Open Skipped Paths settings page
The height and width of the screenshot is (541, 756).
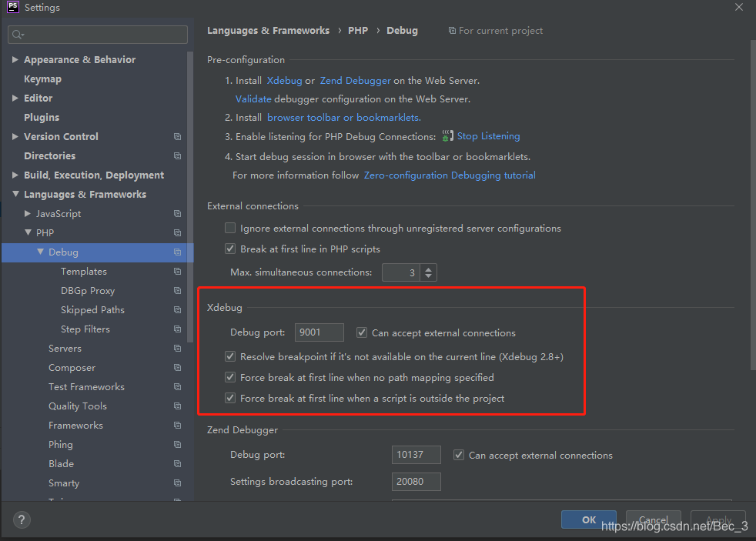pos(92,310)
